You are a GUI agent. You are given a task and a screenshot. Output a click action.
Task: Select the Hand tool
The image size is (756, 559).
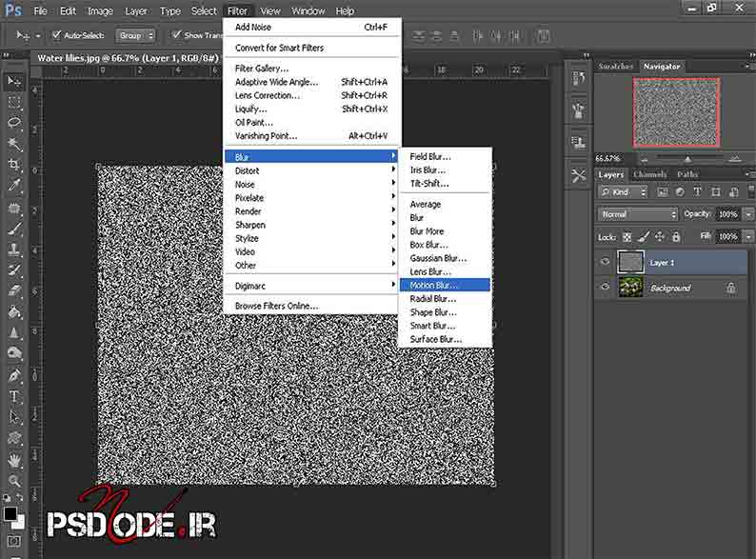(x=14, y=460)
